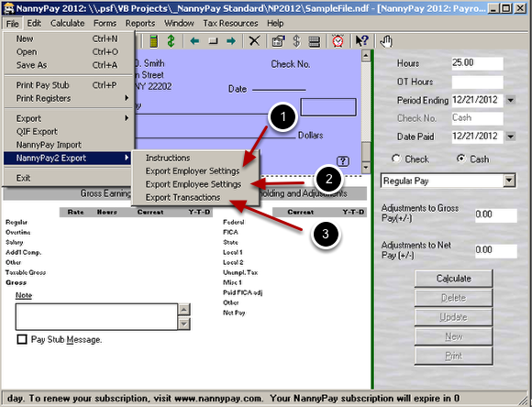This screenshot has width=532, height=407.
Task: Click the Adjustments to Net Pay field
Action: (x=496, y=251)
